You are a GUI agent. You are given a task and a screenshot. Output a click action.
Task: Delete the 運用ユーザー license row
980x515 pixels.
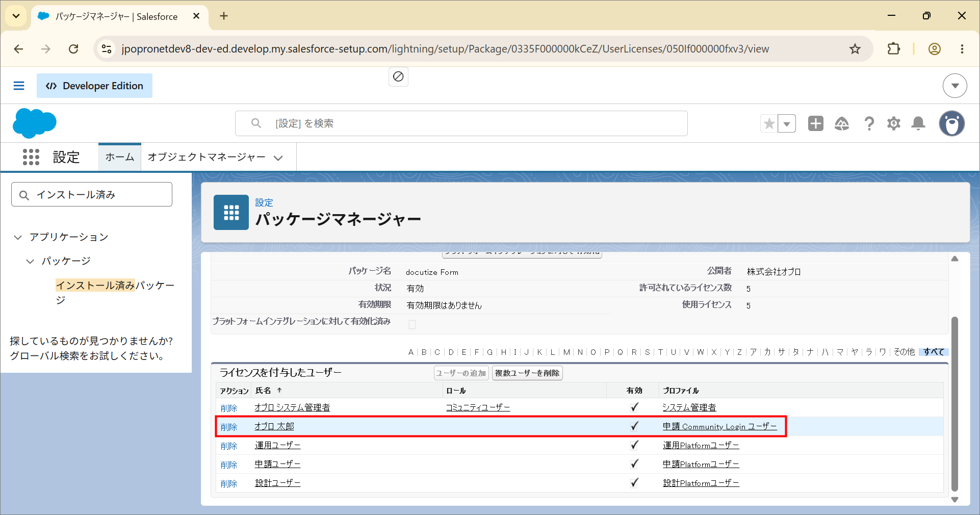(x=229, y=446)
